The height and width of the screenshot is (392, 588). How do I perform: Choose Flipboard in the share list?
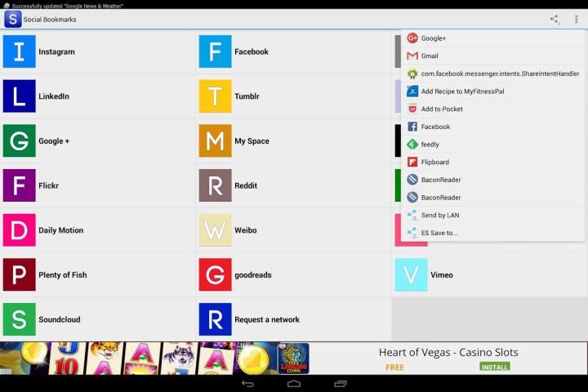[434, 163]
